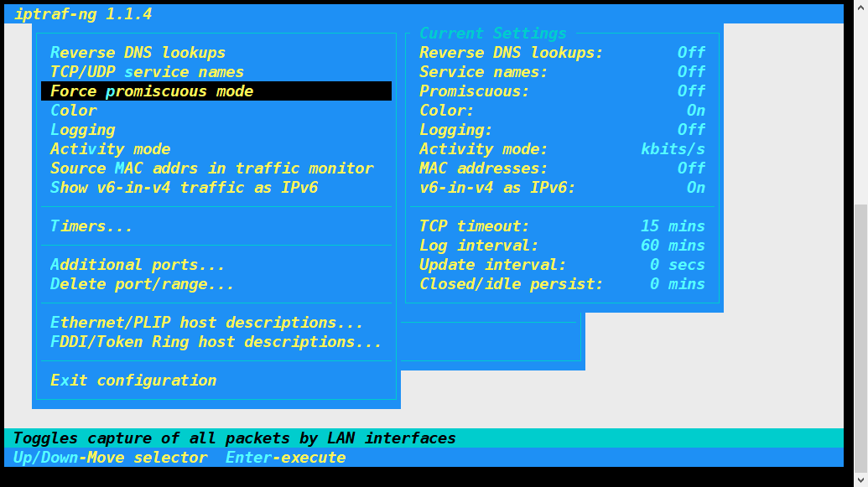Click the 'TCP timeout:' label
868x487 pixels.
tap(474, 226)
